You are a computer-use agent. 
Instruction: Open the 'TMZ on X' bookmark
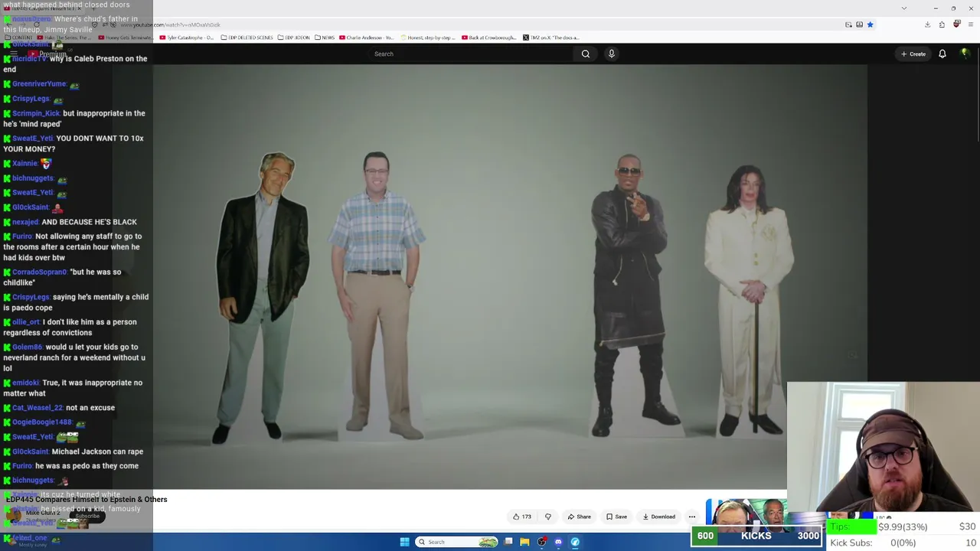click(x=551, y=37)
